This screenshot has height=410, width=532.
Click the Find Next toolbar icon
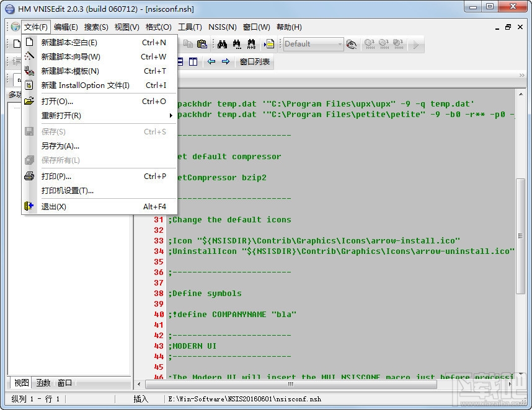click(x=236, y=45)
